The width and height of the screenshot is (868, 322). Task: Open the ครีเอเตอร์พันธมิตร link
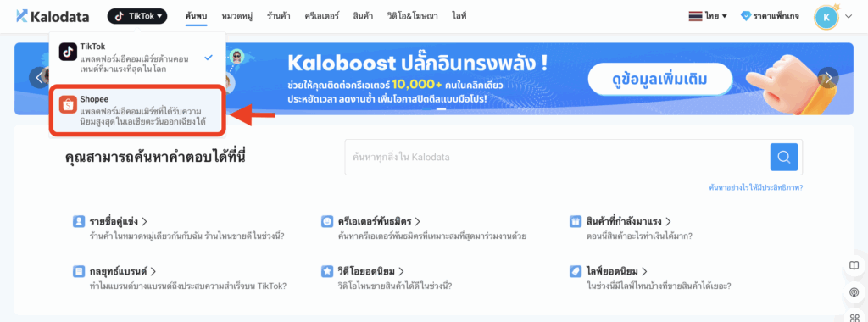(379, 222)
